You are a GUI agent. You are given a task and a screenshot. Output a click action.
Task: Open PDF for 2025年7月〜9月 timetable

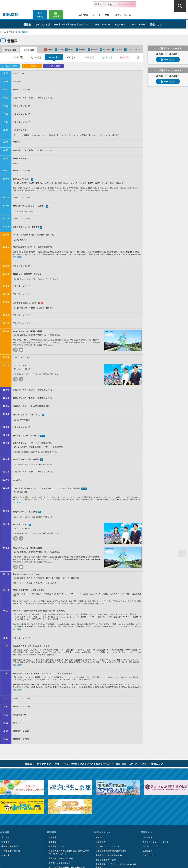(167, 59)
